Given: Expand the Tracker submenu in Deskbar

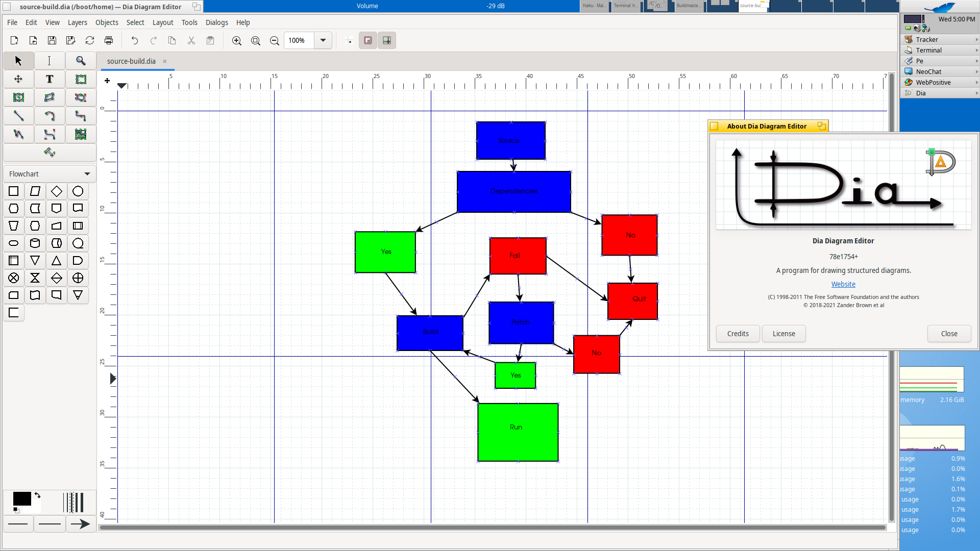Looking at the screenshot, I should tap(976, 39).
